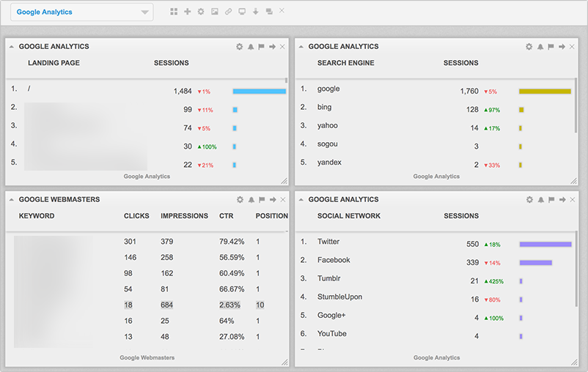Image resolution: width=588 pixels, height=372 pixels.
Task: Click share arrow icon on Social Network widget
Action: pyautogui.click(x=562, y=199)
